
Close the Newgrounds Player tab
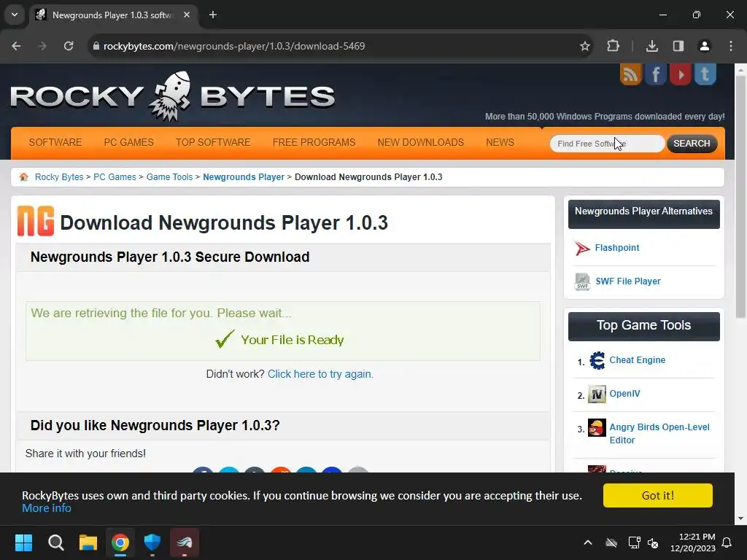(187, 15)
